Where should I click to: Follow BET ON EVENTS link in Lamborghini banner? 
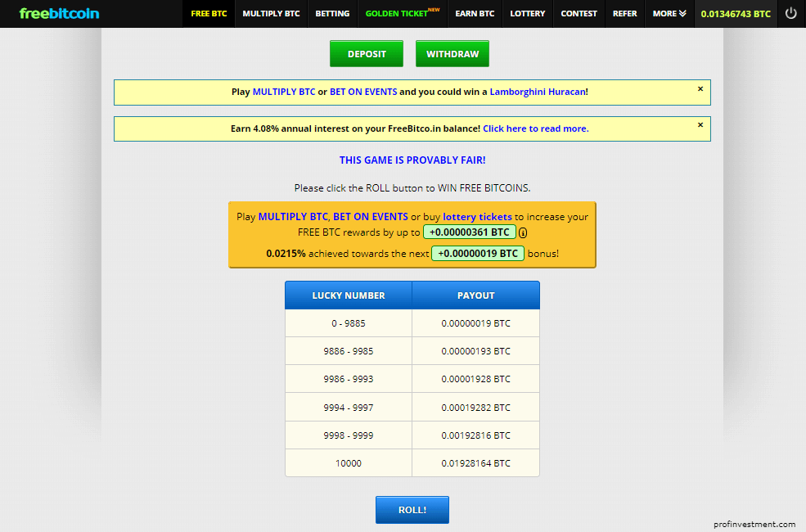tap(363, 92)
